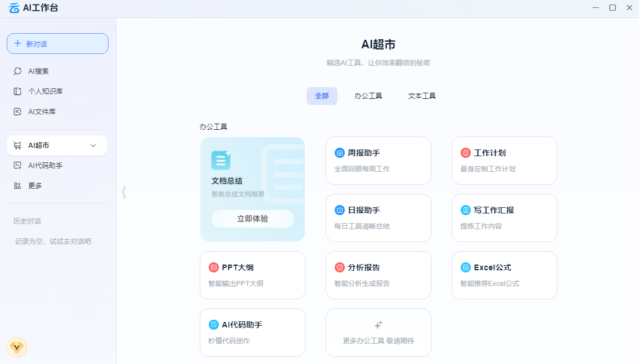Switch to the 文本工具 tab

tap(421, 95)
